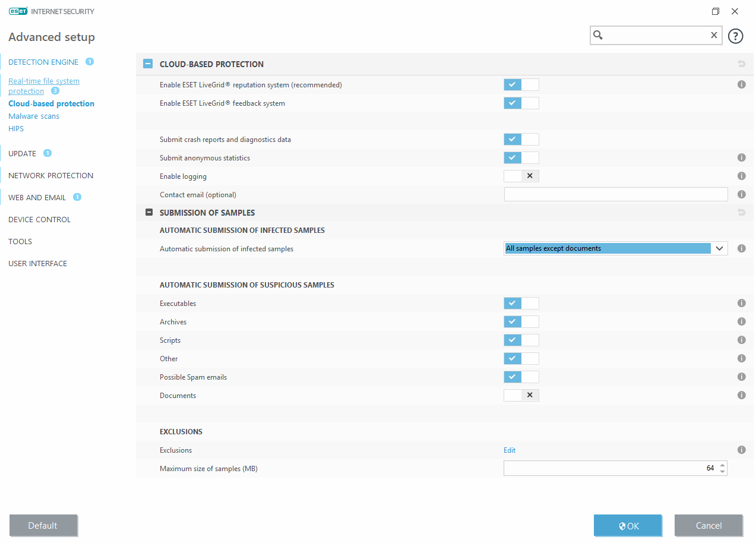Click the search magnifier icon
The height and width of the screenshot is (543, 756).
click(599, 36)
